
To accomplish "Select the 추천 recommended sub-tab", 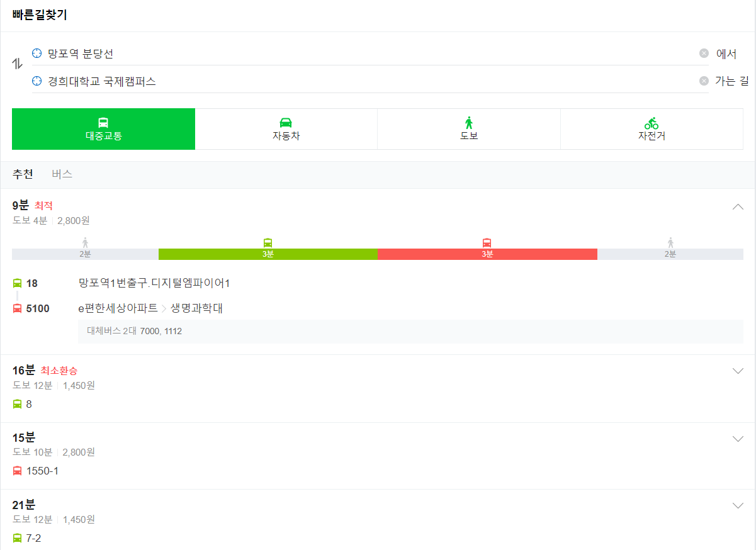I will tap(23, 174).
